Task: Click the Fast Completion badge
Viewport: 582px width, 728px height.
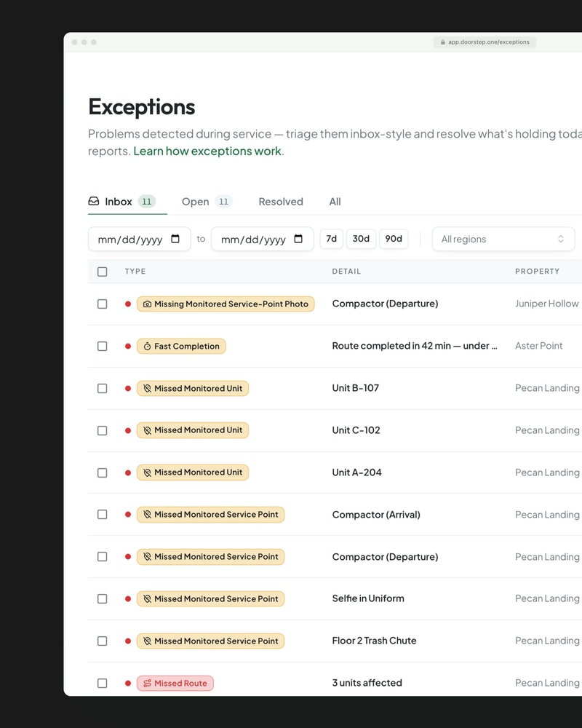Action: tap(181, 347)
